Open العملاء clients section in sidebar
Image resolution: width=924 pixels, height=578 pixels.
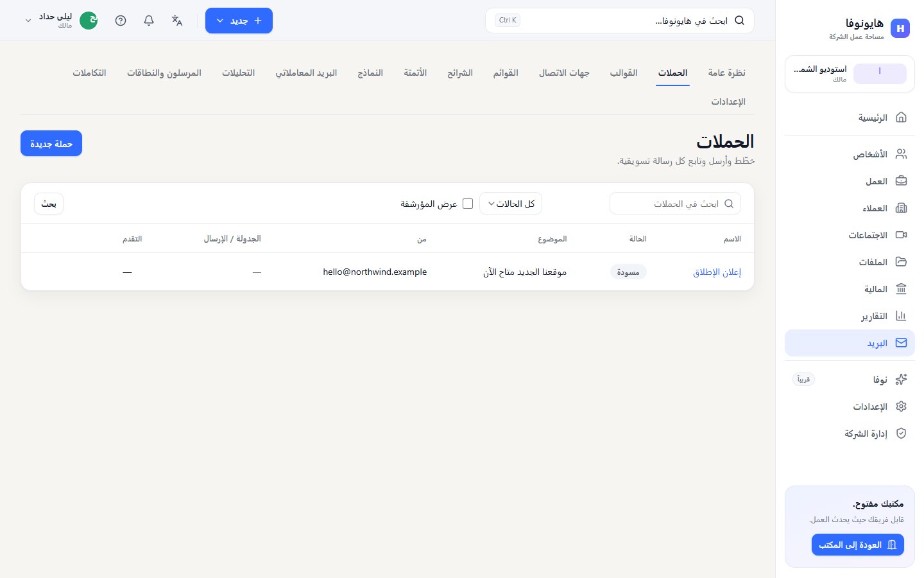(850, 208)
